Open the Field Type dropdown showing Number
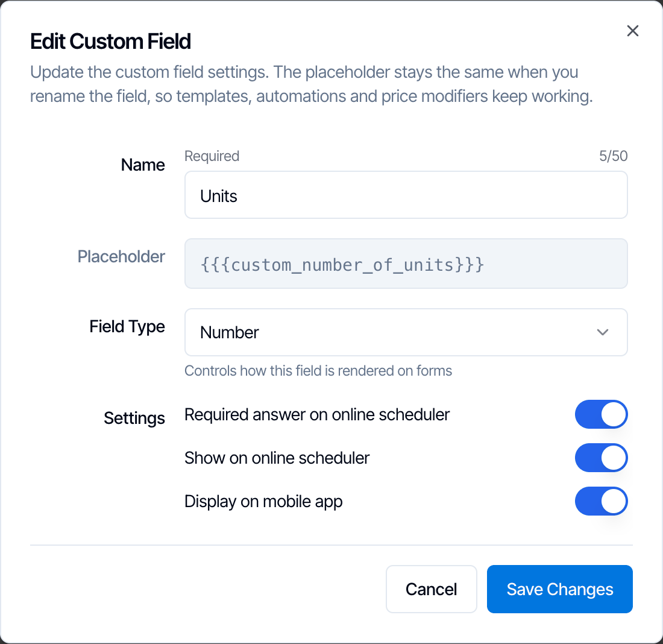This screenshot has height=644, width=663. (x=406, y=332)
